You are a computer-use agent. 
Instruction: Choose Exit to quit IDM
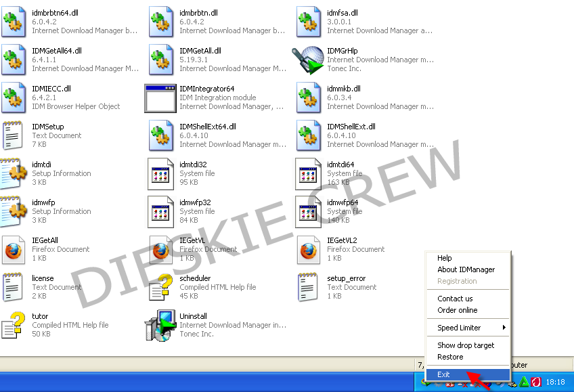tap(468, 375)
